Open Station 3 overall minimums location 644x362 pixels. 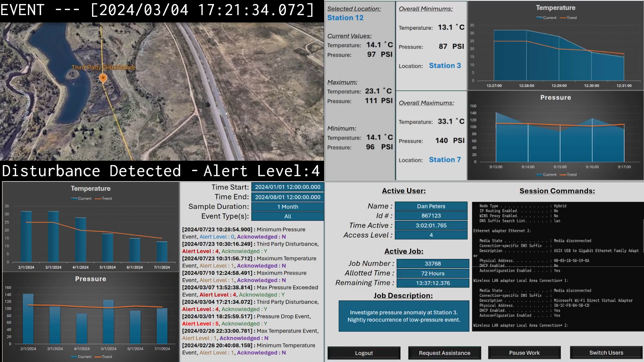pyautogui.click(x=445, y=65)
